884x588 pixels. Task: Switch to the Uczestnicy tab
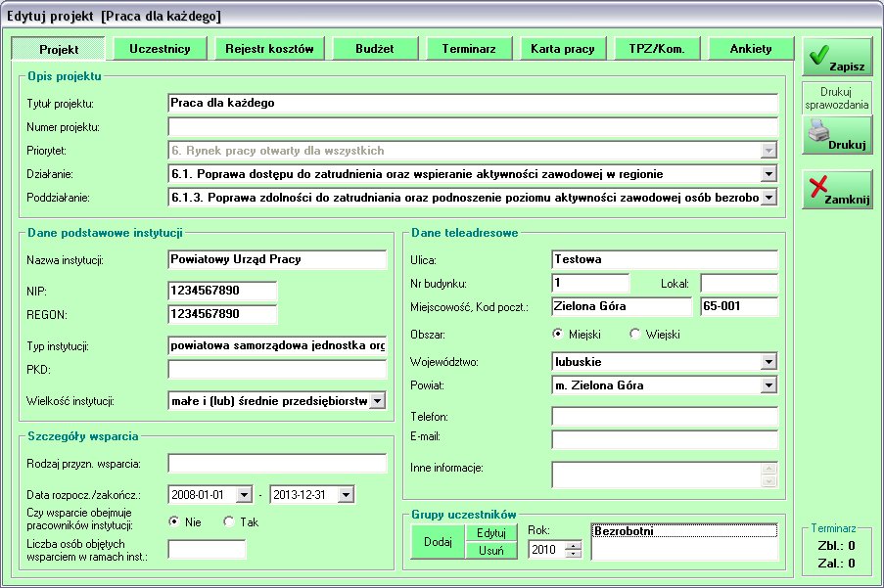pos(160,49)
